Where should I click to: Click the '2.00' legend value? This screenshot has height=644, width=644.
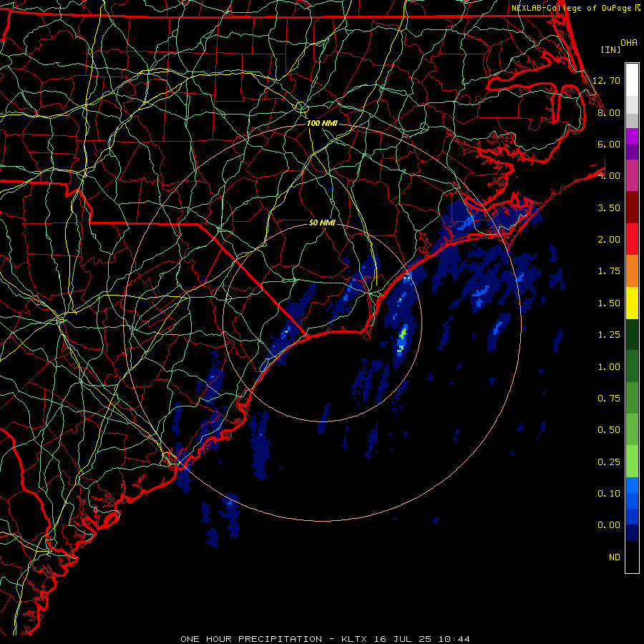(609, 240)
